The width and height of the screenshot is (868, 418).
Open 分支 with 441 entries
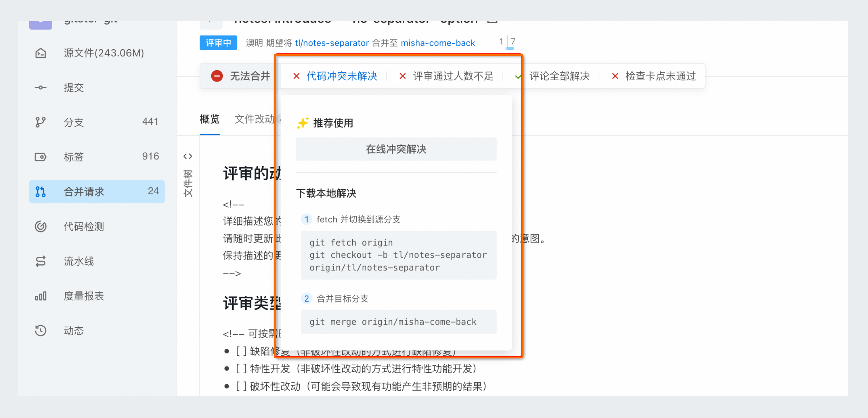(97, 122)
